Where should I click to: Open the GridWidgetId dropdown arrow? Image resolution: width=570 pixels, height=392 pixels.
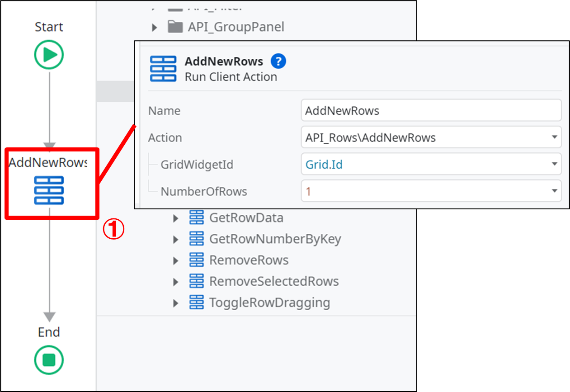[x=554, y=165]
